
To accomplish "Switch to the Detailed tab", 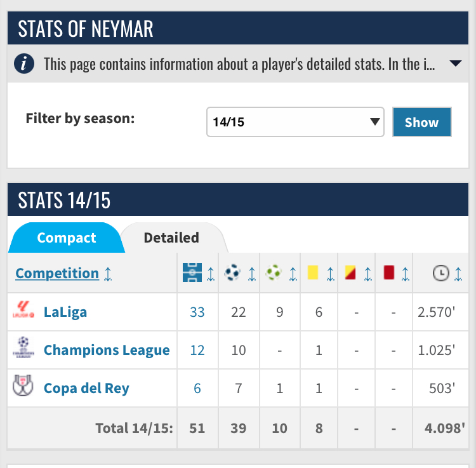I will pyautogui.click(x=171, y=238).
